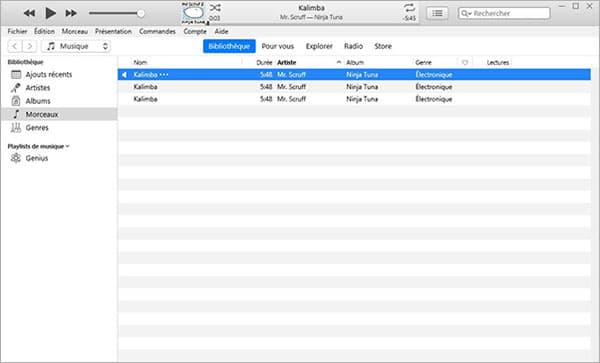Screen dimensions: 600x363
Task: Start playback with the Play button
Action: (x=51, y=13)
